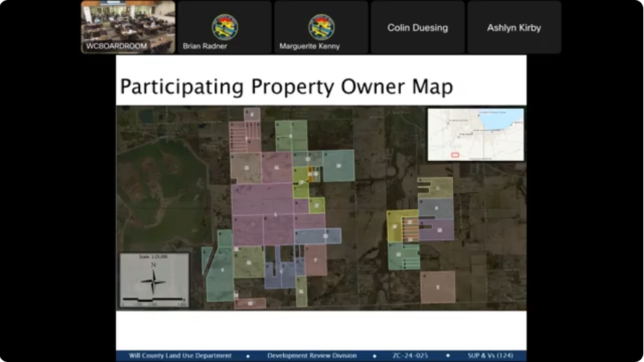The height and width of the screenshot is (362, 644).
Task: Select the WCBOARDROOM video thumbnail
Action: click(128, 27)
